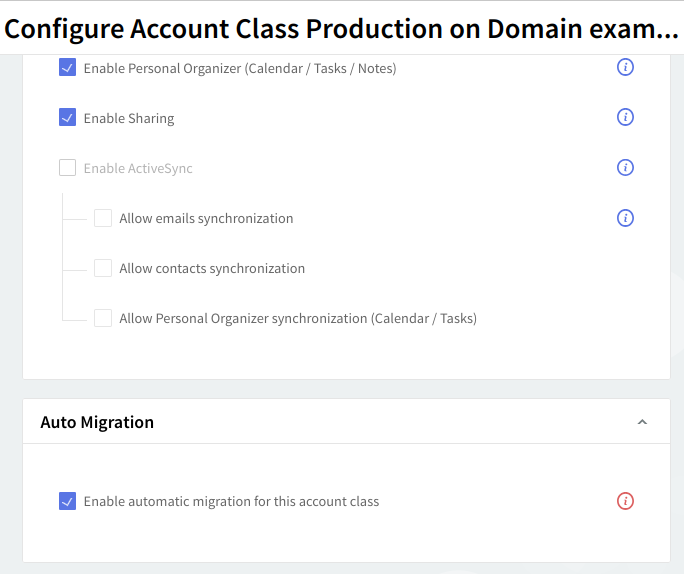Check Allow emails synchronization box
Viewport: 684px width, 574px height.
coord(103,218)
